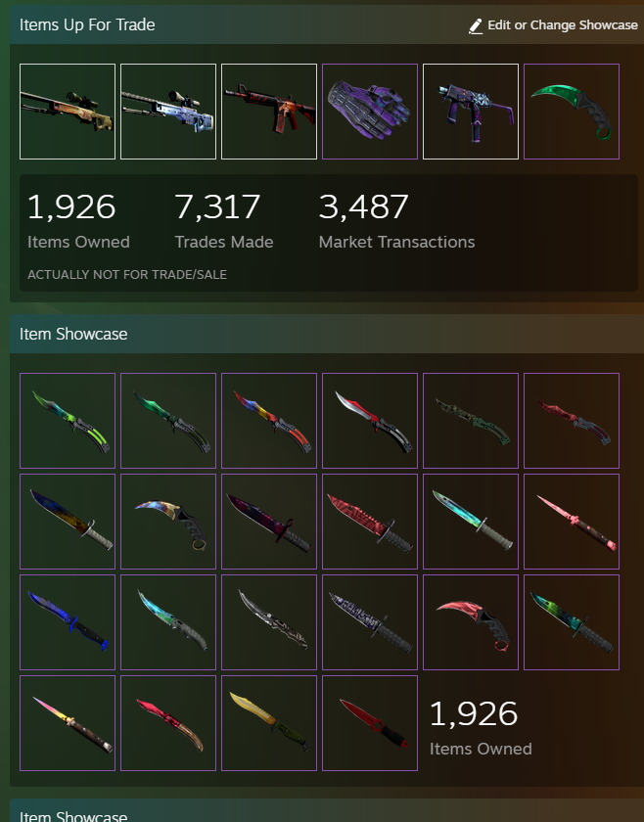Select the purple gloves trade item
Image resolution: width=644 pixels, height=822 pixels.
pos(370,112)
